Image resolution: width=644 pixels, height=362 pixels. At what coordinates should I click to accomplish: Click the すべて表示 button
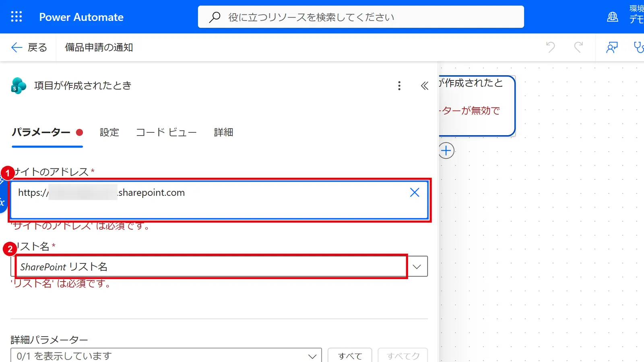point(350,356)
